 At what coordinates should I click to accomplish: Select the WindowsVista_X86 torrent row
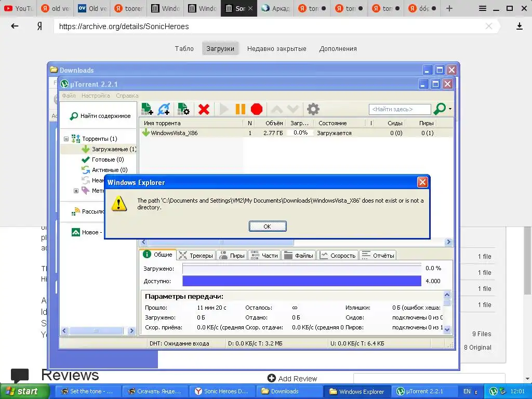[296, 133]
